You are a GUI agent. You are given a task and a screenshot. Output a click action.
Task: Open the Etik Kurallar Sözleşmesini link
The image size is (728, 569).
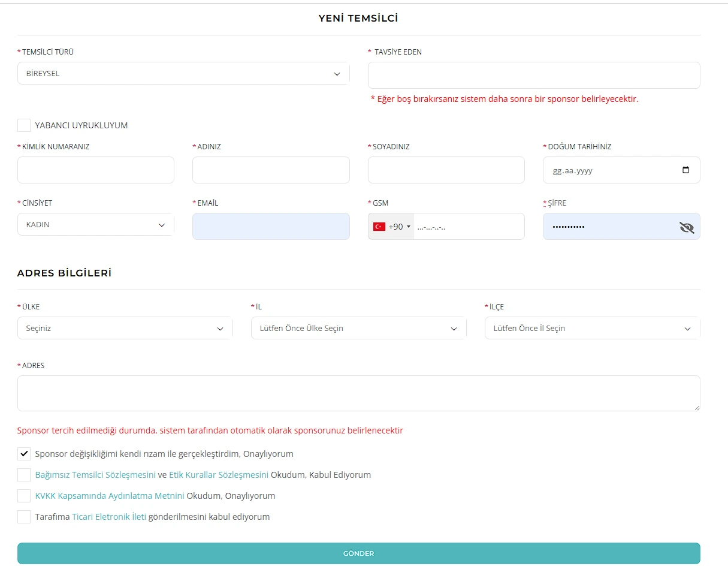tap(219, 475)
